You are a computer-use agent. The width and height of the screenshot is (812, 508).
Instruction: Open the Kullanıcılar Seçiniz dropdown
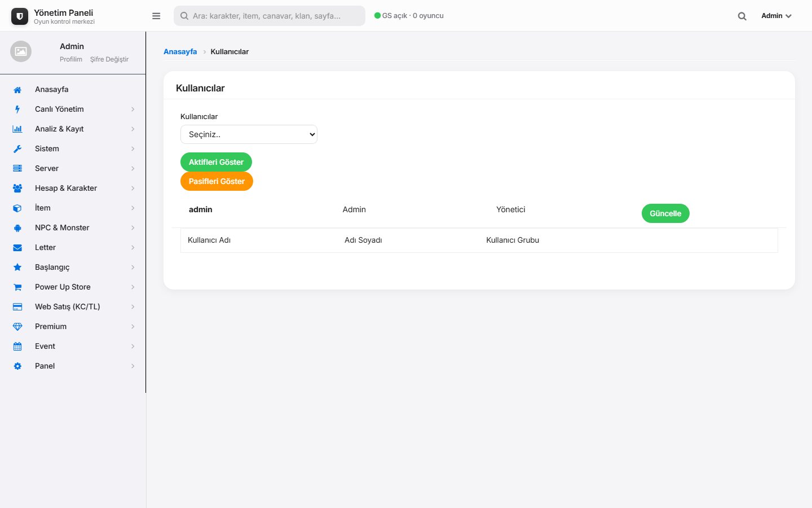tap(249, 134)
